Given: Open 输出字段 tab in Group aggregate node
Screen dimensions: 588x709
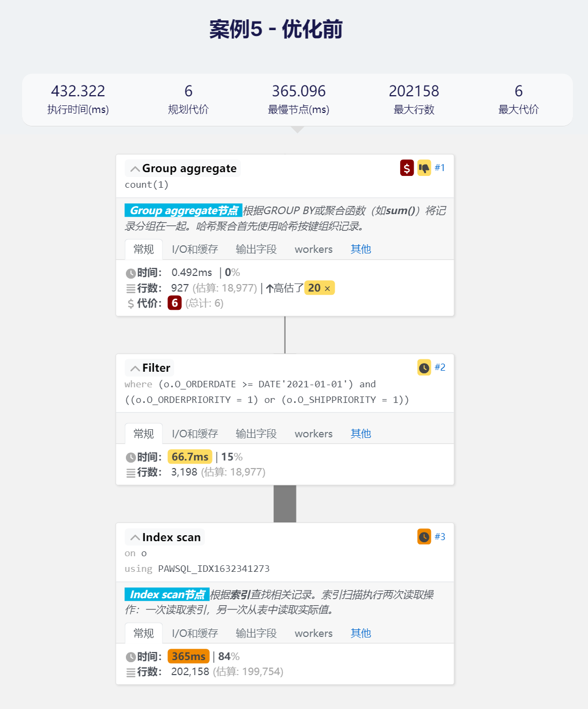Looking at the screenshot, I should tap(256, 249).
